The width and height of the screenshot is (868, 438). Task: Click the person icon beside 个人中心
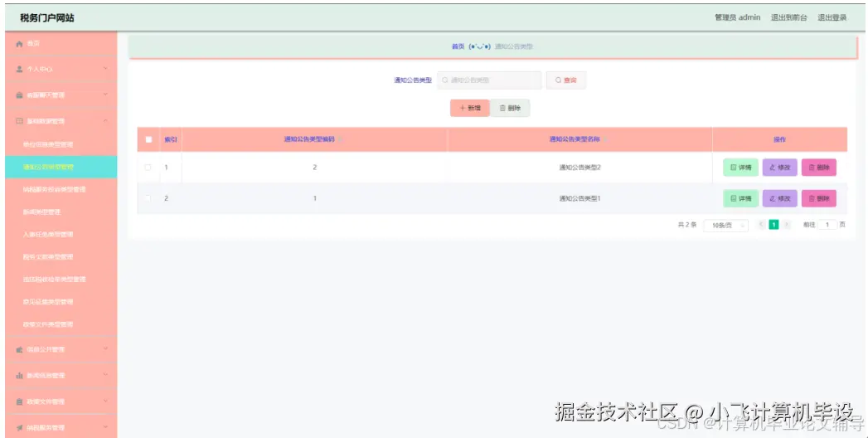(x=19, y=69)
